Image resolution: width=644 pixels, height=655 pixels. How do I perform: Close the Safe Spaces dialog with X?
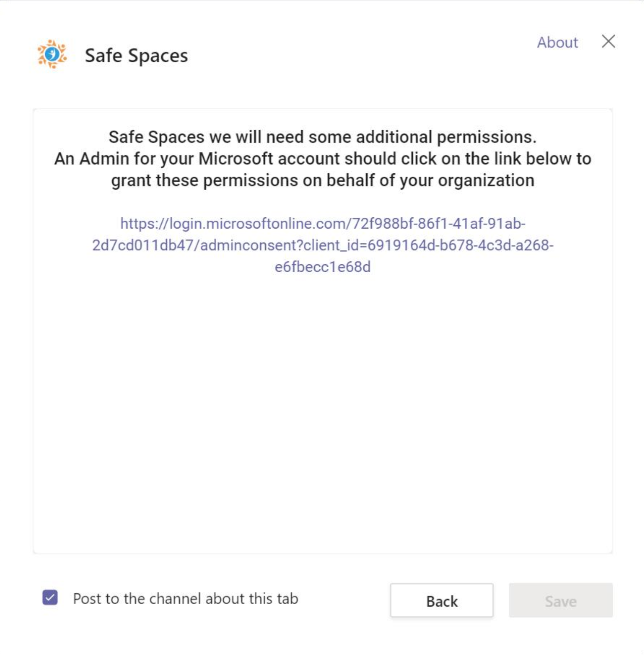pos(608,42)
